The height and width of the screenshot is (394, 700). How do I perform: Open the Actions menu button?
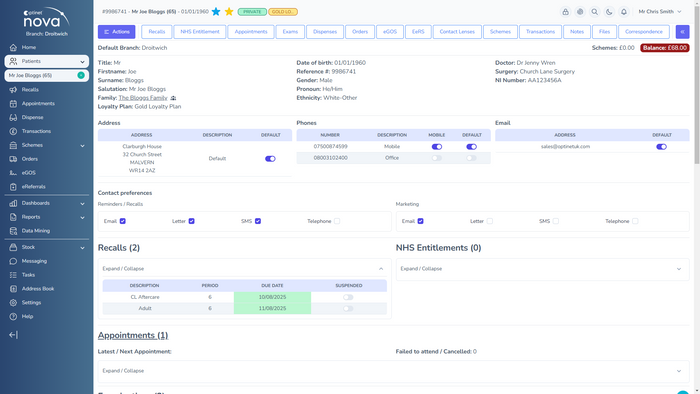pyautogui.click(x=117, y=32)
